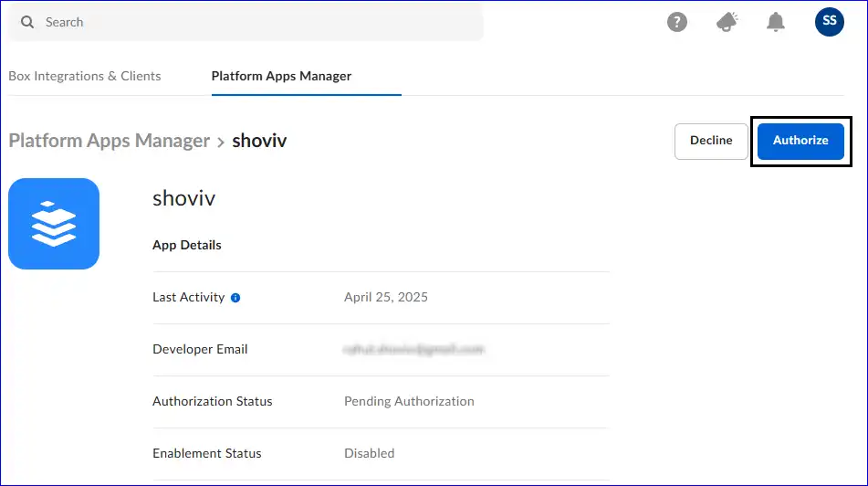Click the App Details section heading
This screenshot has width=868, height=486.
point(187,245)
